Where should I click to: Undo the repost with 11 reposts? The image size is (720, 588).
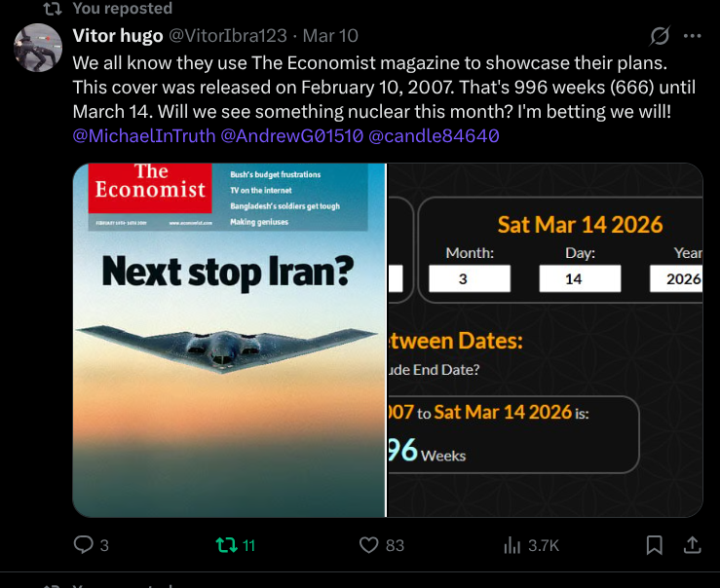[x=226, y=545]
